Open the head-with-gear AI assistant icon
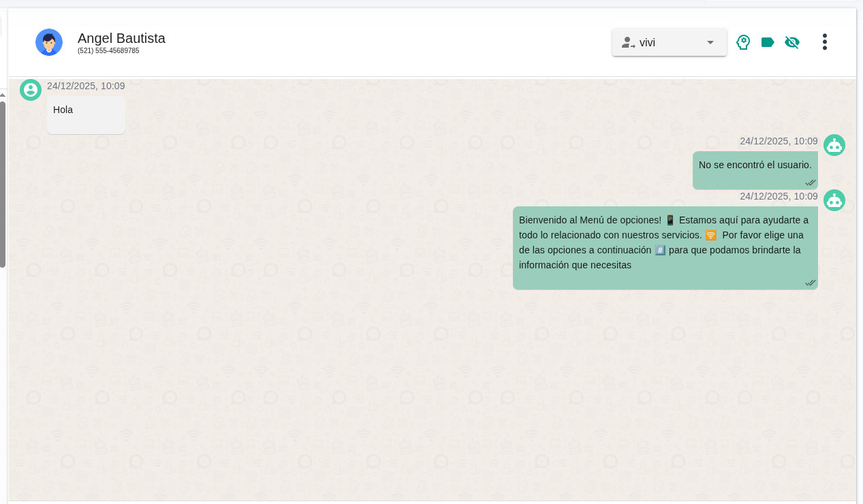Screen dimensions: 863x504 pos(743,42)
